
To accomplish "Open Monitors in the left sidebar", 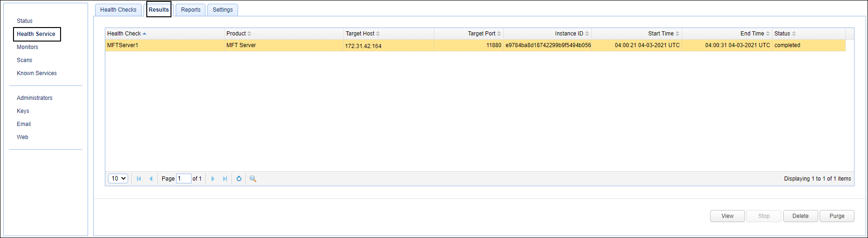I will [27, 47].
